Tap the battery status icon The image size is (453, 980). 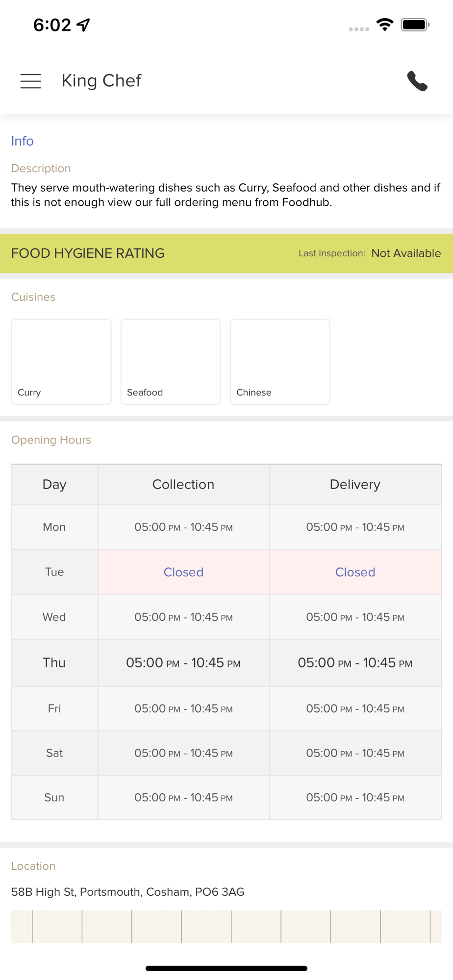(x=415, y=24)
